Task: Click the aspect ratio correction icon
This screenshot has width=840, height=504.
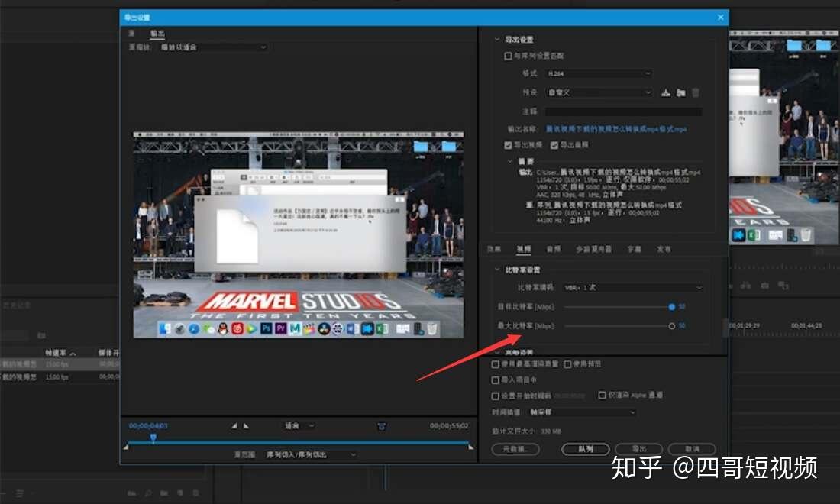Action: [x=381, y=426]
